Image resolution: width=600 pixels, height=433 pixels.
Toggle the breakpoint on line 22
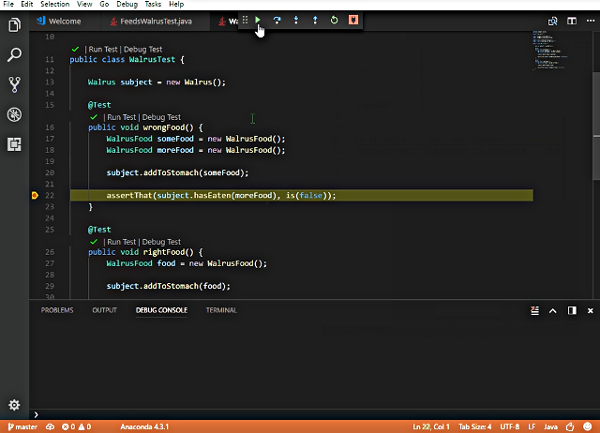(35, 195)
